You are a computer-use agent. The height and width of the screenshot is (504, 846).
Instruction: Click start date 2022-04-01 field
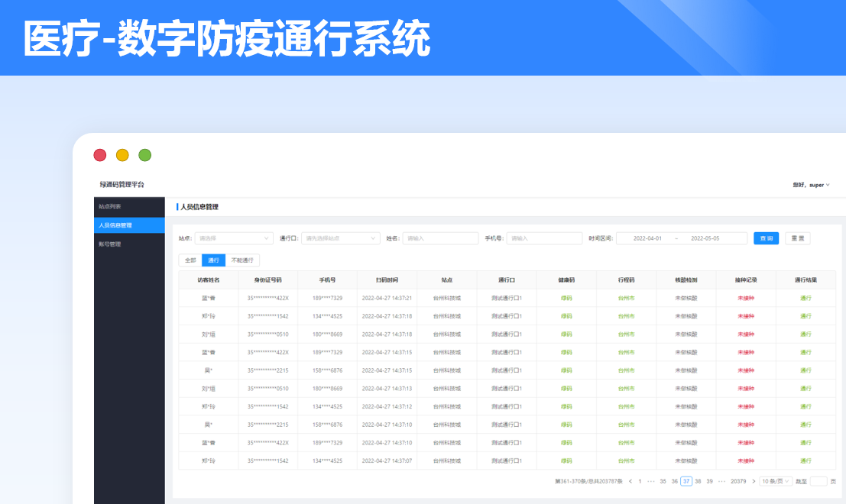click(x=647, y=238)
